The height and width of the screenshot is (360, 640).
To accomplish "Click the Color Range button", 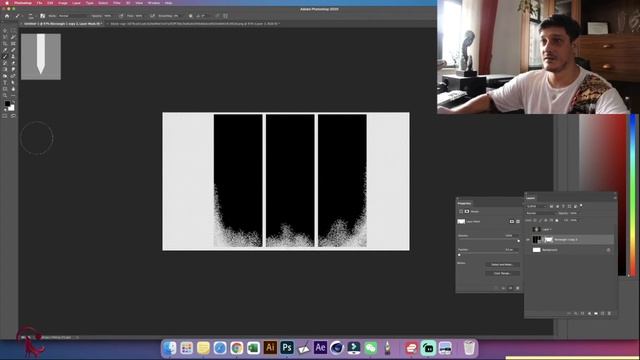I will [x=502, y=273].
